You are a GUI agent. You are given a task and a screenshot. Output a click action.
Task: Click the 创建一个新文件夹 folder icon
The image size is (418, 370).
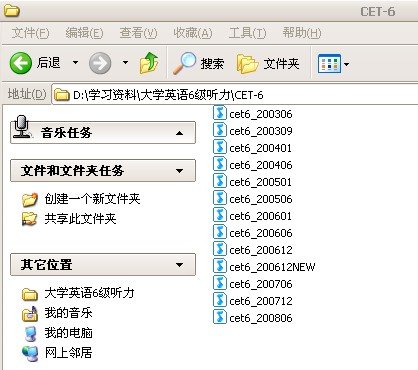coord(30,199)
